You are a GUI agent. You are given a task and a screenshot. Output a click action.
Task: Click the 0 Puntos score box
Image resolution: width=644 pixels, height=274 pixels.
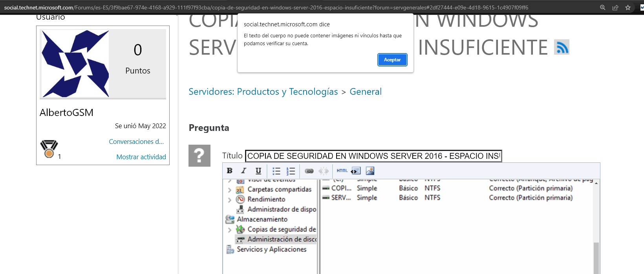137,63
